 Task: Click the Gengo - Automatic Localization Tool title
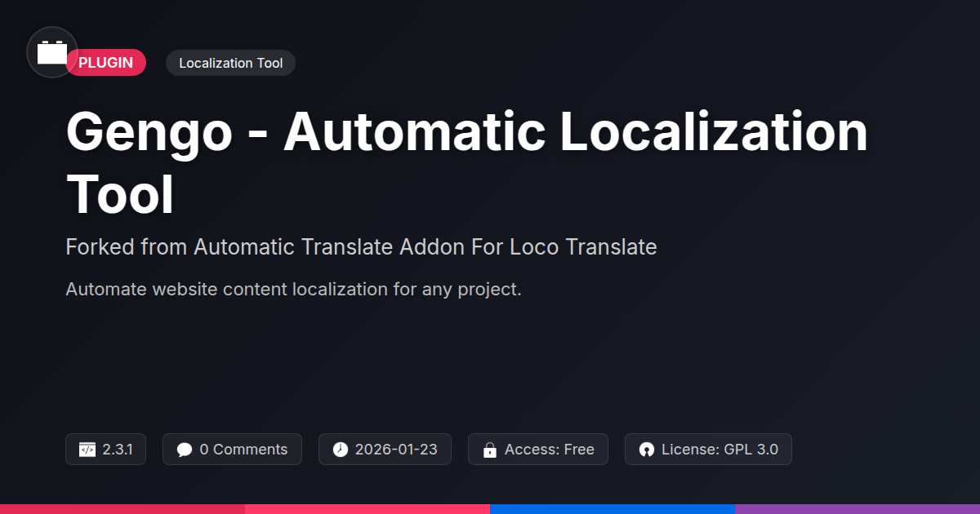pos(466,163)
